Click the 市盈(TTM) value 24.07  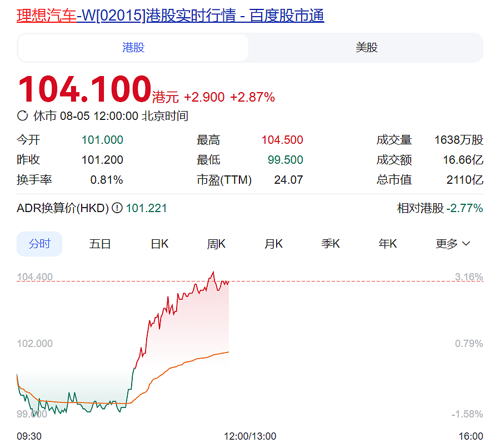[x=288, y=180]
